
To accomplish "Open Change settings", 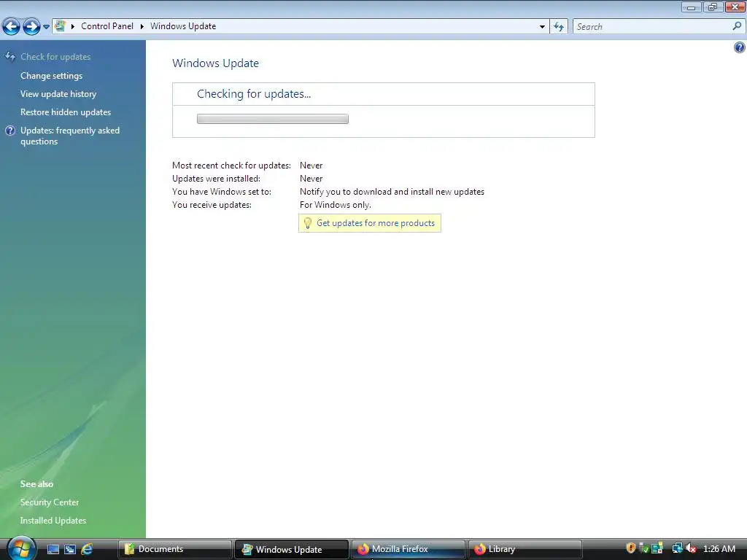I will 52,76.
